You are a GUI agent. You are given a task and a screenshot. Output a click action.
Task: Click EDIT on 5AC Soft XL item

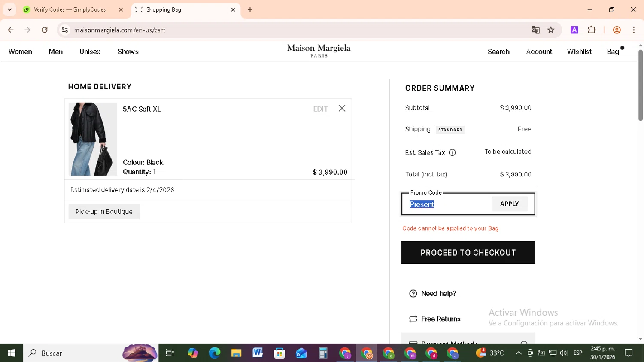tap(320, 109)
